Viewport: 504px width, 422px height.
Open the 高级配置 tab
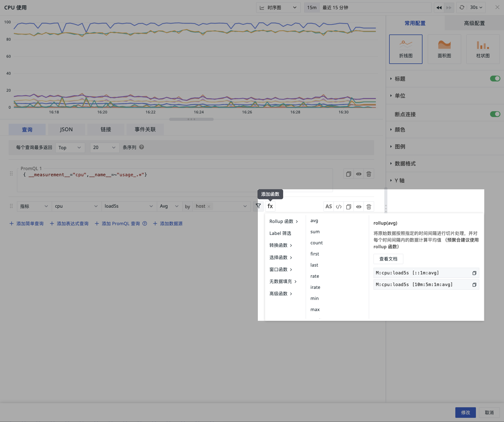click(474, 23)
